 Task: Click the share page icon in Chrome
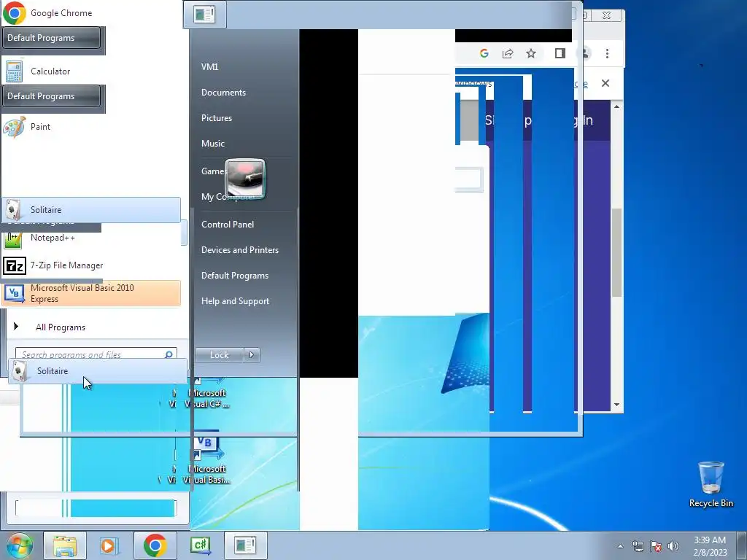tap(508, 53)
